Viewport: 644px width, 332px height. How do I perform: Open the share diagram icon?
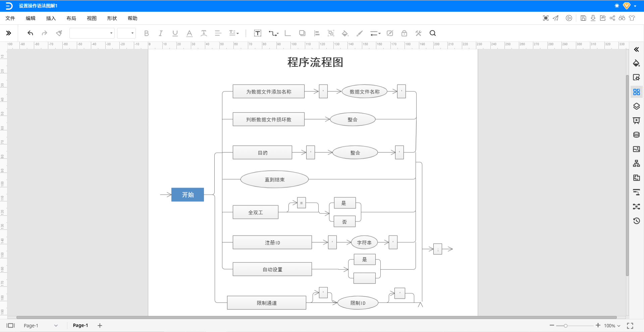612,18
